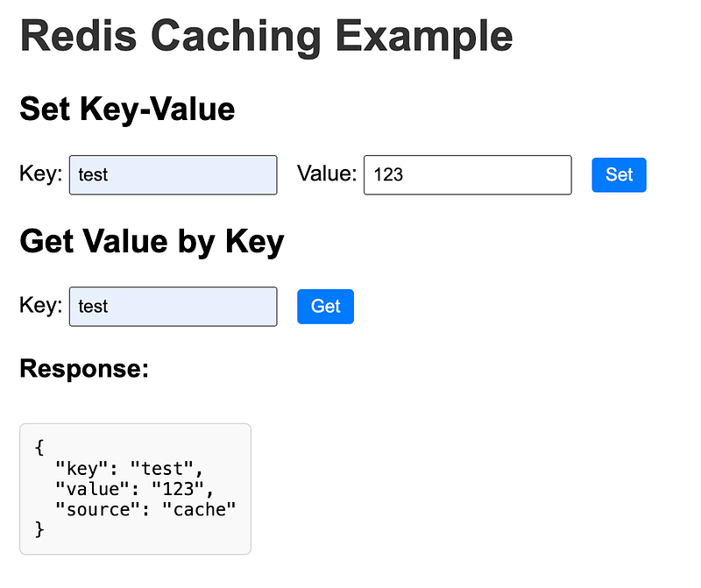Image resolution: width=701 pixels, height=588 pixels.
Task: Click the word Example in the page title
Action: point(424,38)
